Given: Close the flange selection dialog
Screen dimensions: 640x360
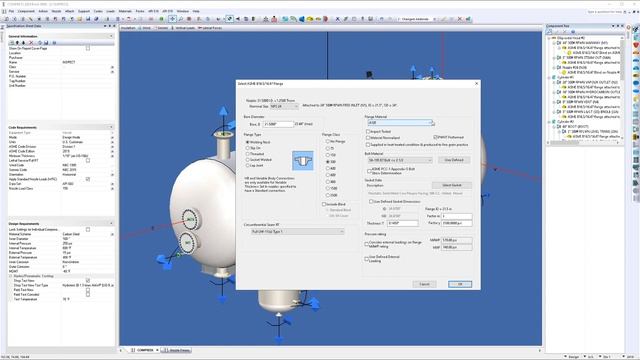Looking at the screenshot, I should [x=476, y=83].
